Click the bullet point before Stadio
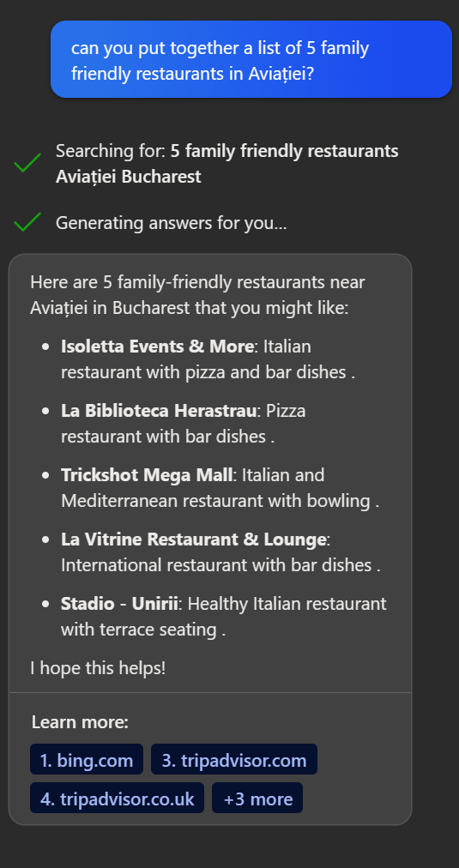This screenshot has height=868, width=459. pyautogui.click(x=46, y=604)
